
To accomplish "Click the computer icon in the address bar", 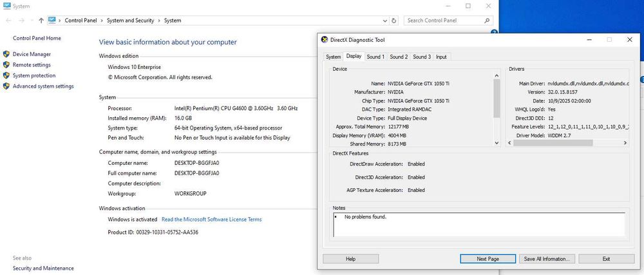I will point(52,21).
